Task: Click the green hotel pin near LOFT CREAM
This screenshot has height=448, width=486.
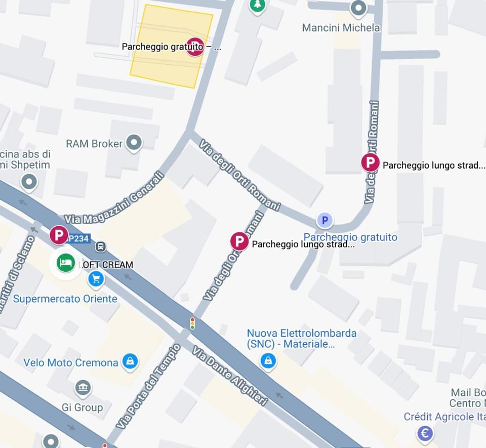Action: click(x=65, y=263)
